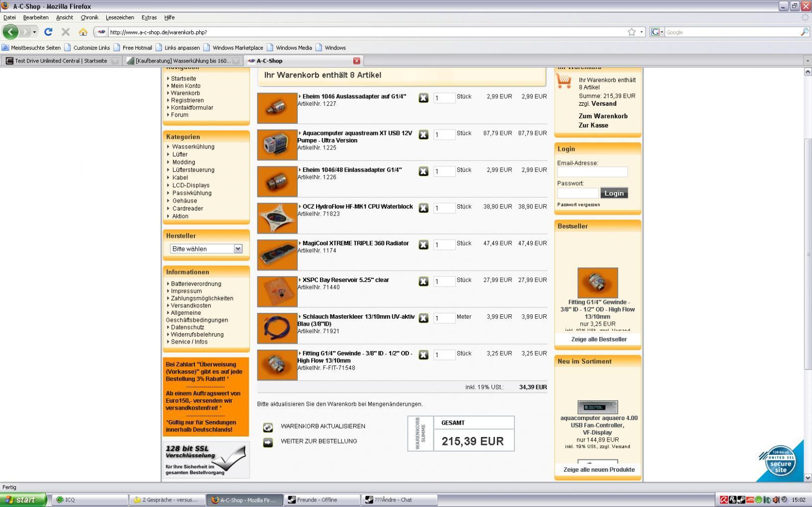Click Meistbesuchte Seiten bookmark
812x507 pixels.
coord(31,48)
